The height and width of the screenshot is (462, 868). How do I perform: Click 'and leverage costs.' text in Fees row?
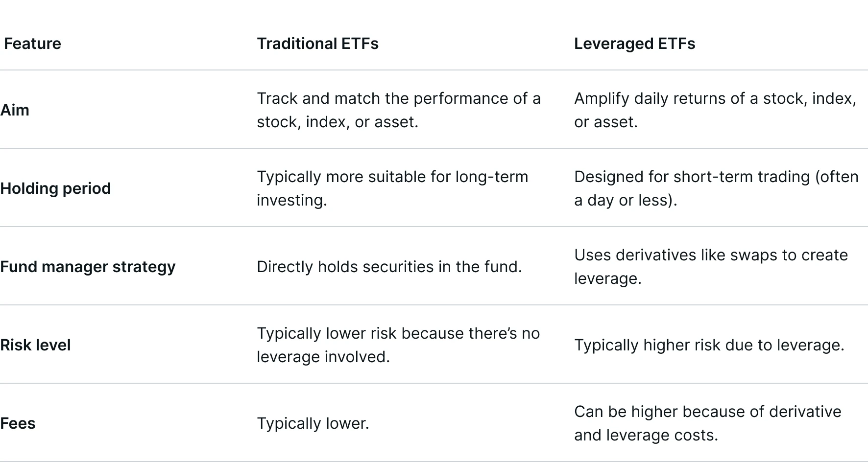pyautogui.click(x=646, y=435)
